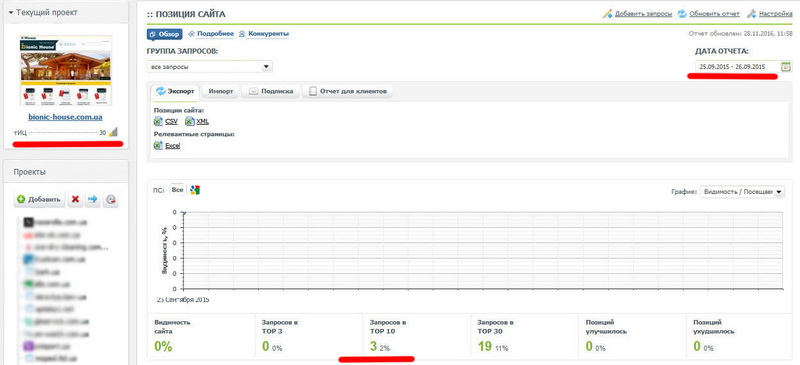Click the Добавить запросы link
Image resolution: width=800 pixels, height=365 pixels.
click(x=643, y=14)
